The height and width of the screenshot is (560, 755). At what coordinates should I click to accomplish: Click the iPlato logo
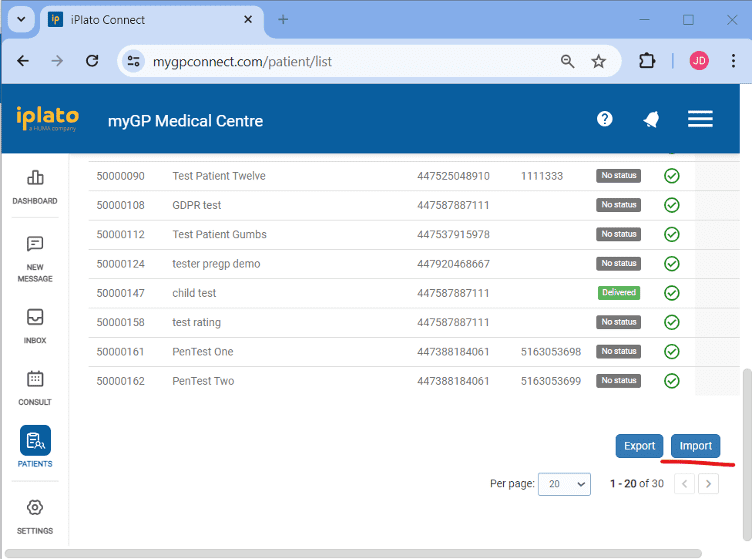pyautogui.click(x=47, y=120)
